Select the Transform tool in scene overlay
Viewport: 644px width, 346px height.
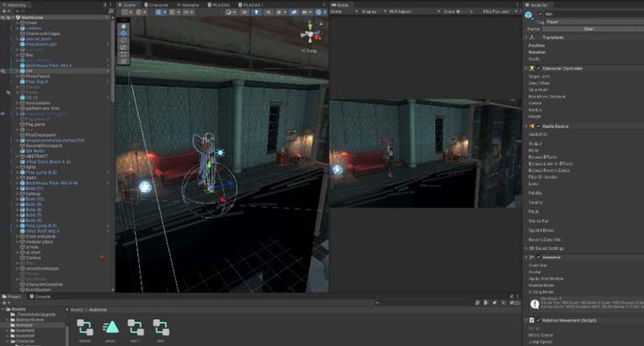124,61
